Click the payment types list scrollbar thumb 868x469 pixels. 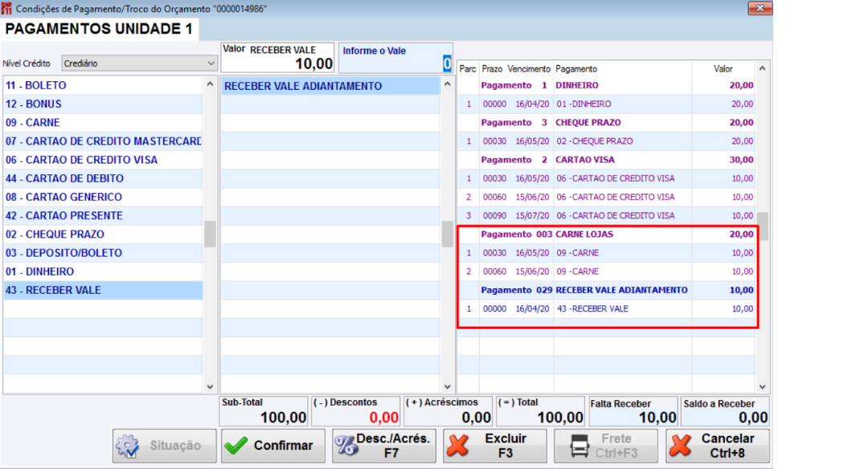pos(210,234)
